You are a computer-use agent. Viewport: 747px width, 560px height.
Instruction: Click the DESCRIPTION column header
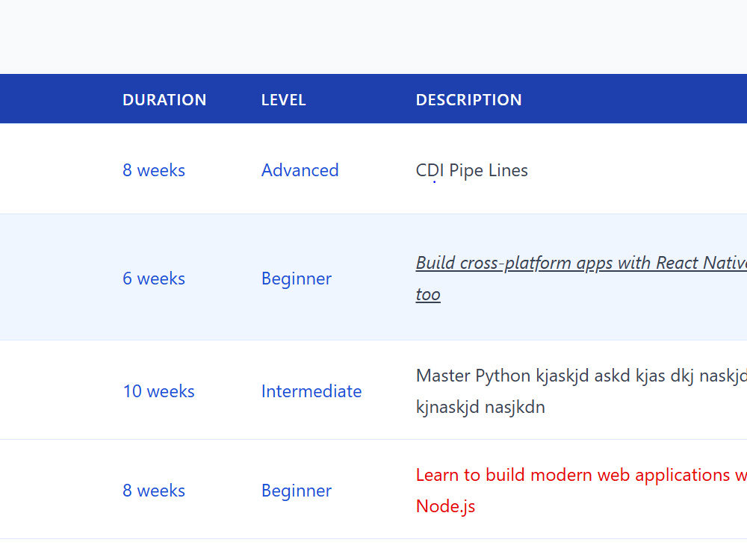pyautogui.click(x=469, y=99)
